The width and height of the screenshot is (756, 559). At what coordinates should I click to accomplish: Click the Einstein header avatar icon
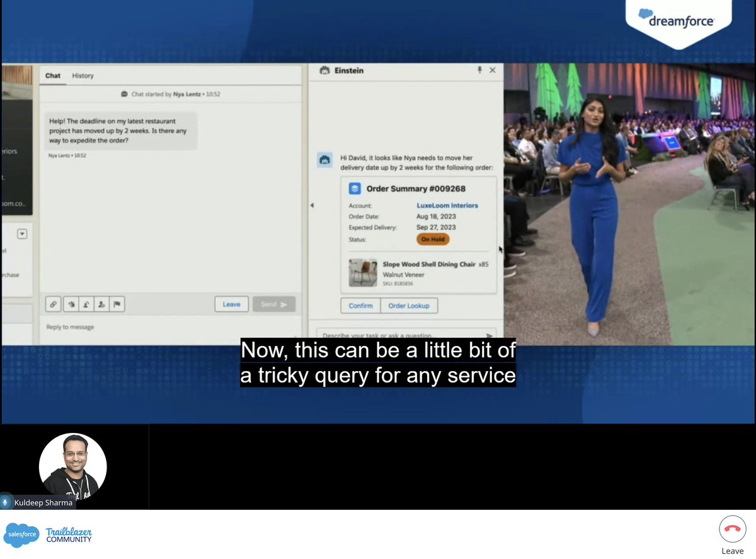(x=325, y=71)
